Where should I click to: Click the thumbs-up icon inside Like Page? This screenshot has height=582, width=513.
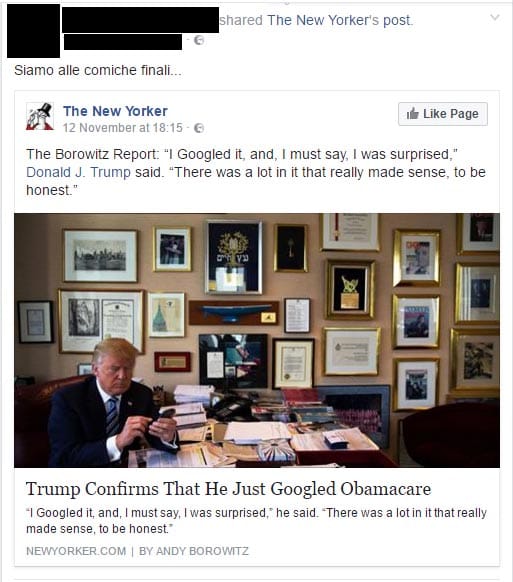[412, 114]
